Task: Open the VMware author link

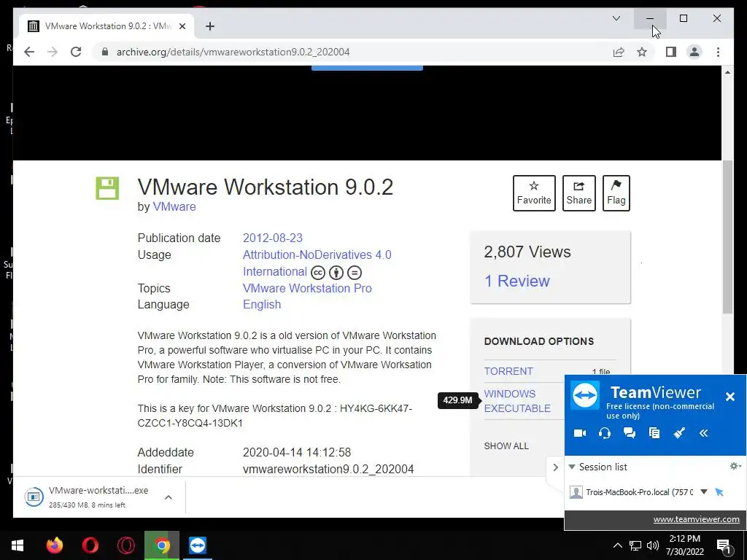Action: tap(174, 206)
